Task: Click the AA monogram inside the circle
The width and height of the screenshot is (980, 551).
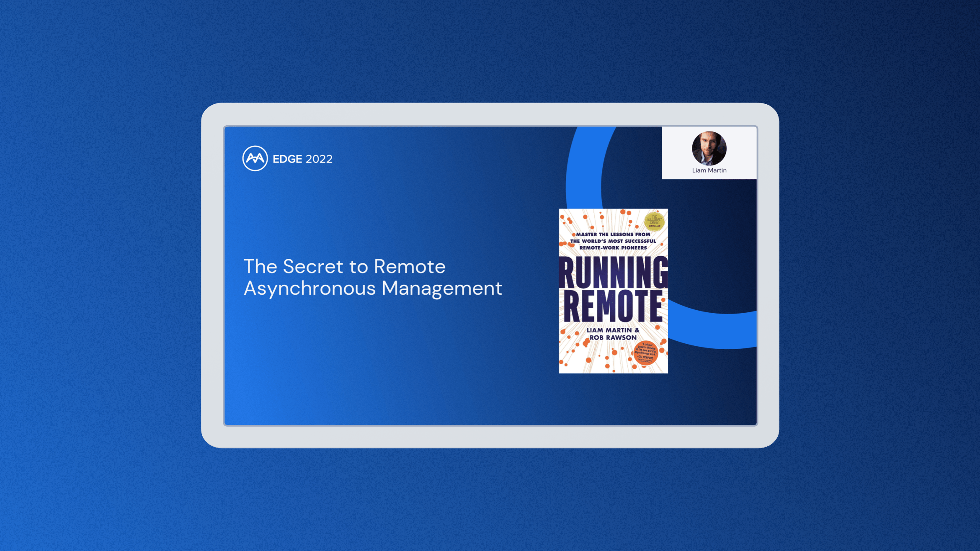Action: 255,159
